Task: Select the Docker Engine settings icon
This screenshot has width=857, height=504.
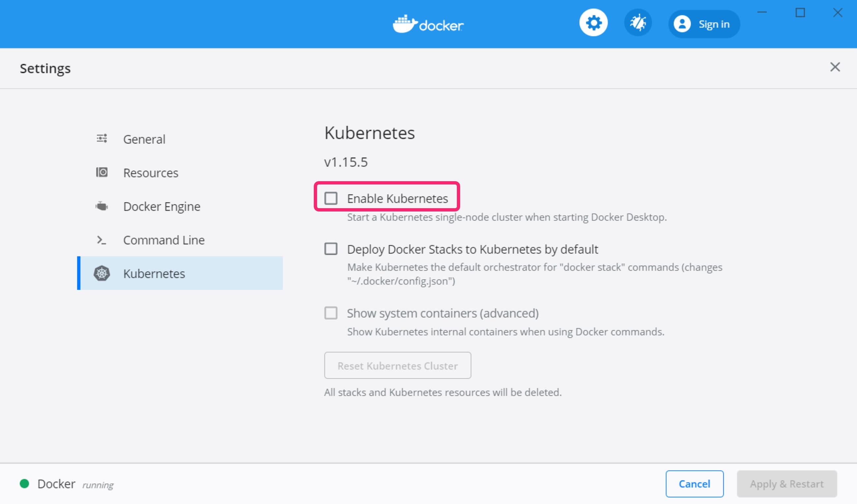Action: tap(102, 206)
